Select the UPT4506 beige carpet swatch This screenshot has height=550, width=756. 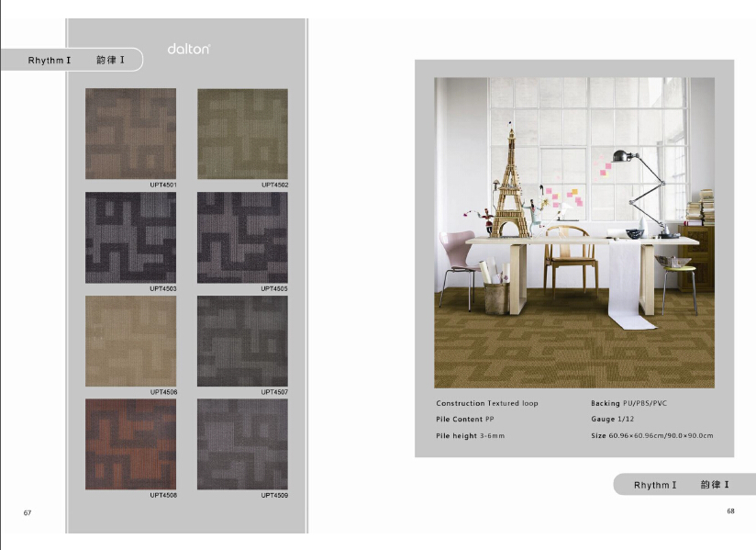click(130, 341)
